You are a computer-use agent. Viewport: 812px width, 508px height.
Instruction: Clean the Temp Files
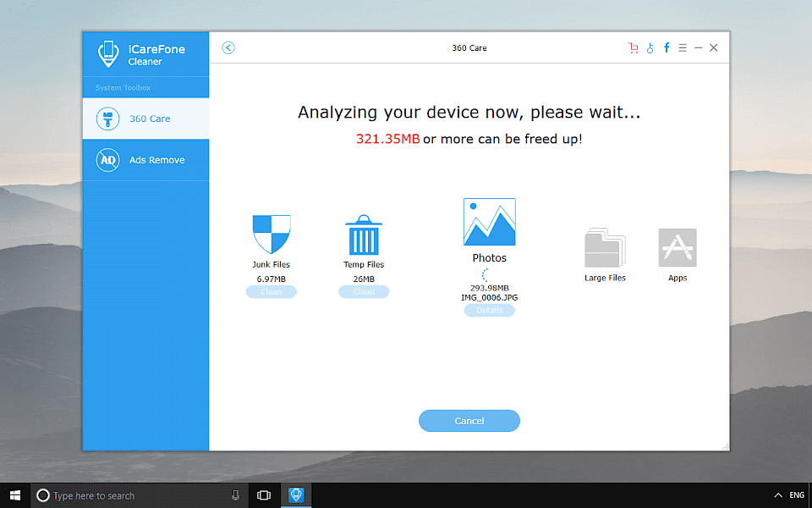(364, 292)
